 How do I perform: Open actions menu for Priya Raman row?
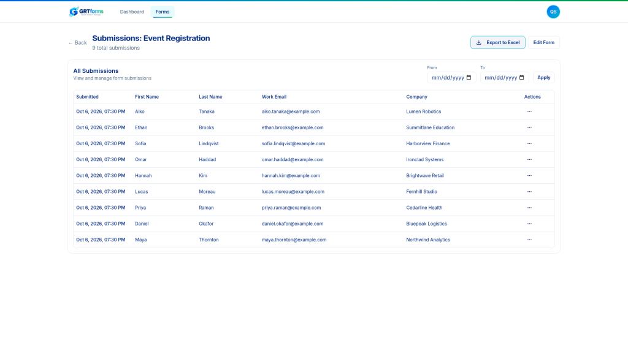tap(529, 208)
